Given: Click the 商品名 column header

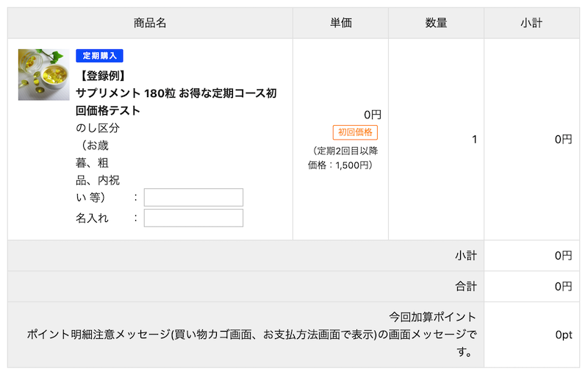Looking at the screenshot, I should coord(150,23).
